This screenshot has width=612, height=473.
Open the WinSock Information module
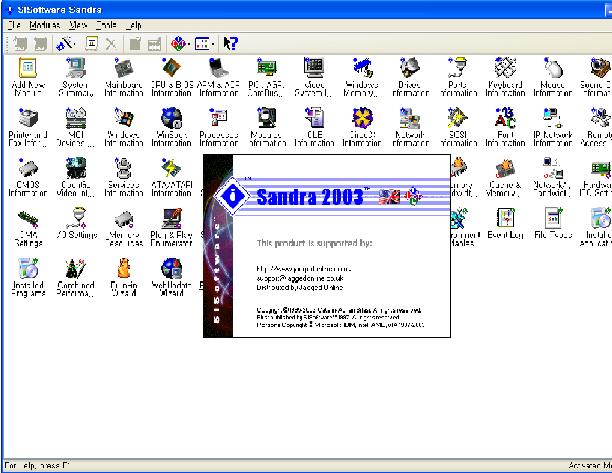click(x=171, y=127)
